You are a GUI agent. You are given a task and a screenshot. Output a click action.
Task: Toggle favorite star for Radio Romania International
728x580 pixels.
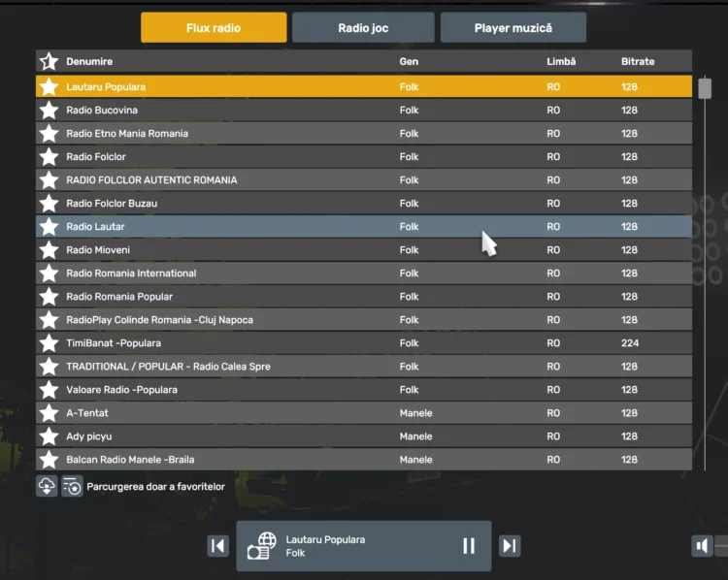pyautogui.click(x=49, y=273)
